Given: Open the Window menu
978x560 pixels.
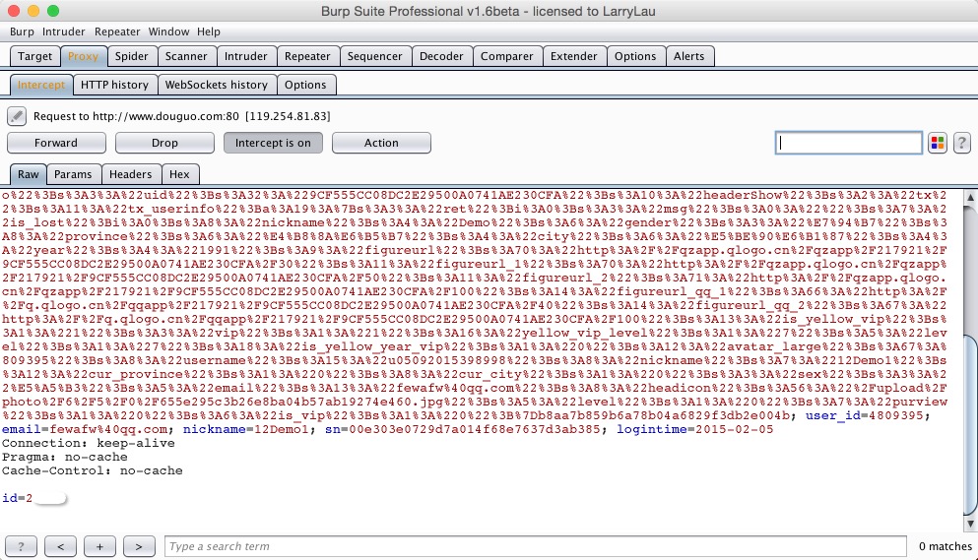Looking at the screenshot, I should (x=168, y=31).
